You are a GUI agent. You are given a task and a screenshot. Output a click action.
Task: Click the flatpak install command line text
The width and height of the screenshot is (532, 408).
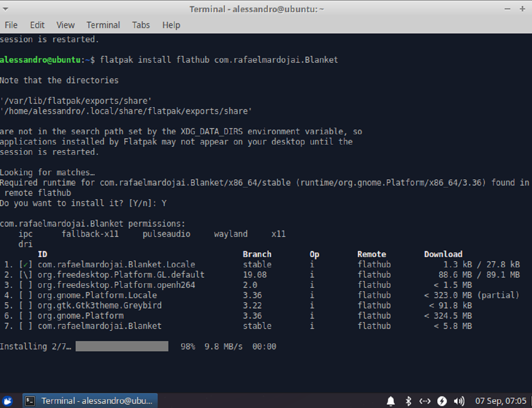point(218,60)
